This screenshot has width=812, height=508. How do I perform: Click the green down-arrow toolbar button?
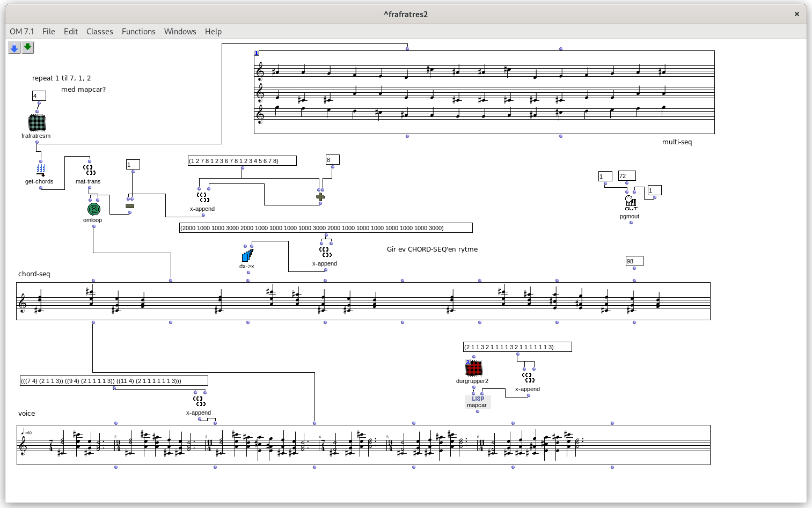27,48
